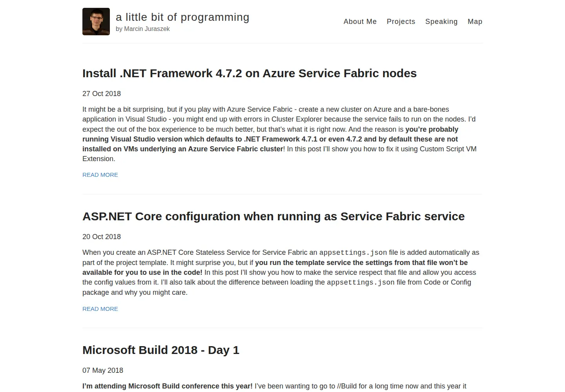The width and height of the screenshot is (565, 392).
Task: Open the Projects nav link
Action: click(401, 22)
